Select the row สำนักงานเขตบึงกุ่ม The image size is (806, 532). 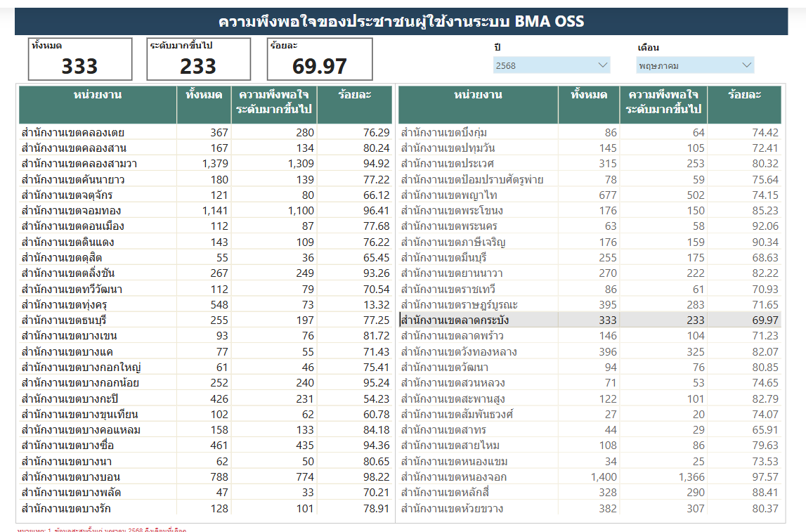(x=590, y=133)
